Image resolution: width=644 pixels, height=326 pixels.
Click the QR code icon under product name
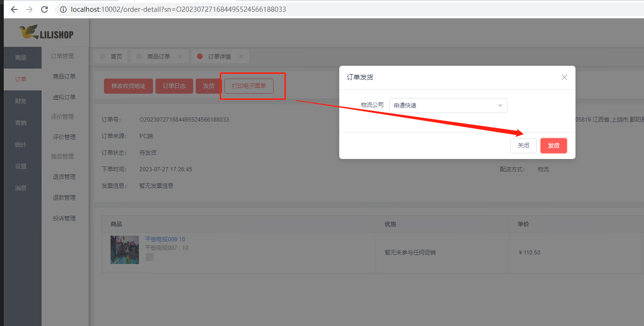[x=149, y=257]
